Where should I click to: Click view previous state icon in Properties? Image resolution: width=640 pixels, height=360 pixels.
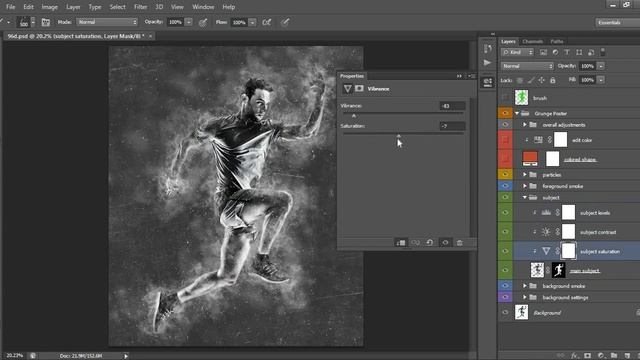(x=416, y=243)
